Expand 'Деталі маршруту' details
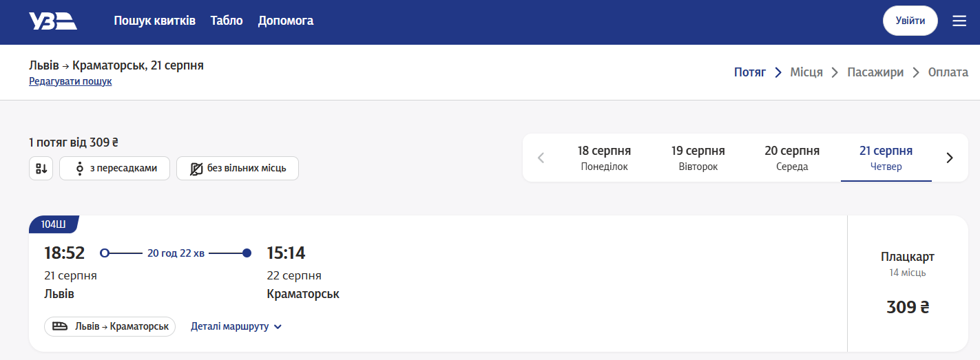The image size is (980, 360). [236, 326]
